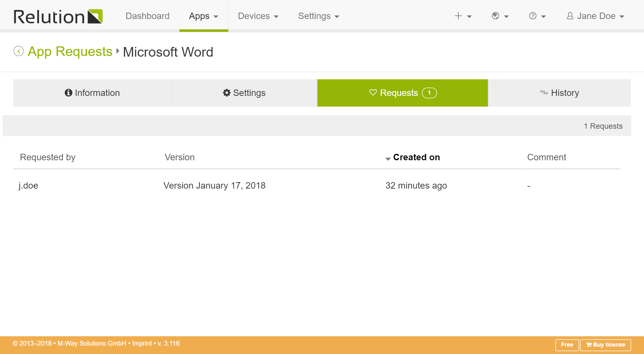Open the help question mark menu
The width and height of the screenshot is (644, 354).
(x=537, y=16)
